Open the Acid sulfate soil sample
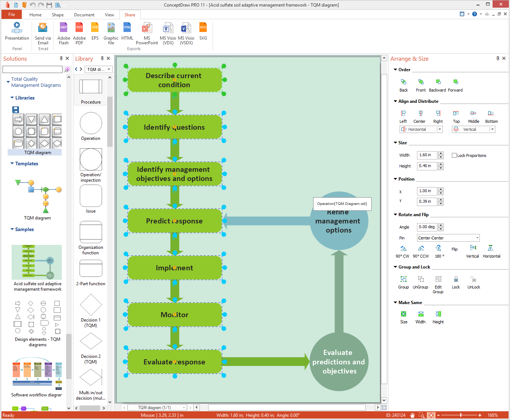The image size is (510, 420). (x=37, y=262)
